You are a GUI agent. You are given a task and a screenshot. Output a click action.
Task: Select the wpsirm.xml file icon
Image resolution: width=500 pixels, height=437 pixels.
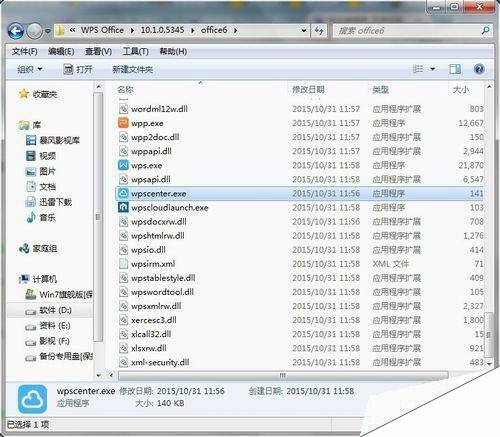tap(123, 264)
